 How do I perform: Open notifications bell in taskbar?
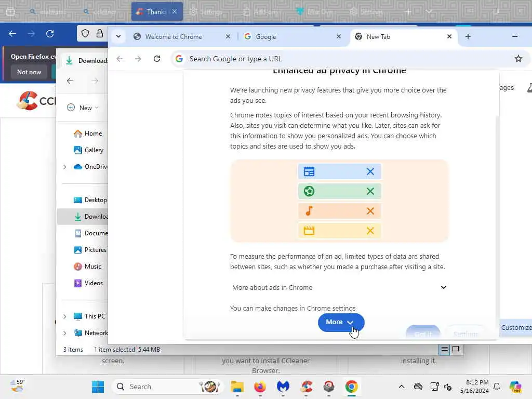[x=497, y=387]
